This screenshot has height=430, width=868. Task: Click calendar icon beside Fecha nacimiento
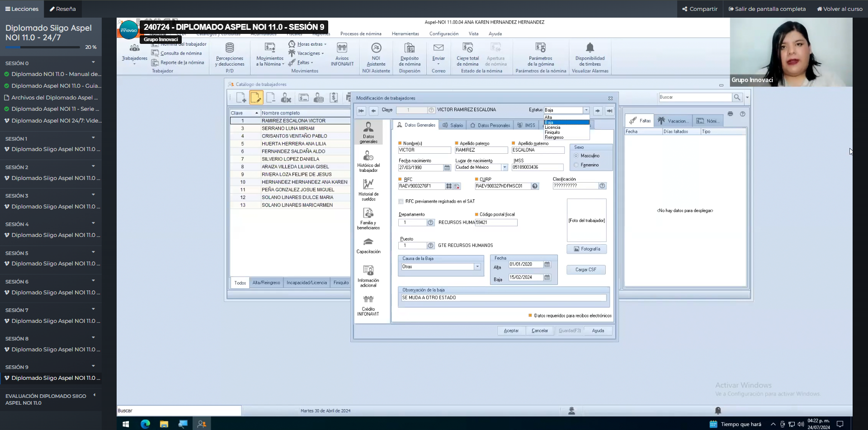[x=447, y=168]
